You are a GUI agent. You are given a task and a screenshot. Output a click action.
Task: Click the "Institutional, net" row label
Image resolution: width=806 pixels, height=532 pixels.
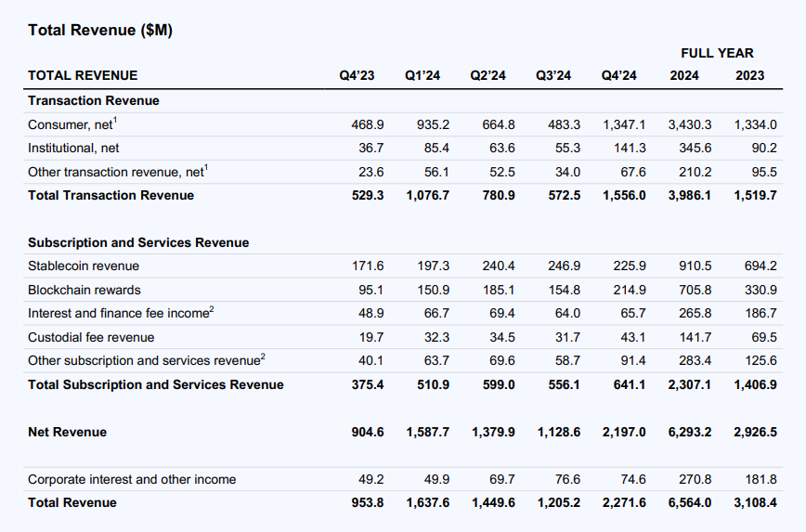pyautogui.click(x=73, y=148)
